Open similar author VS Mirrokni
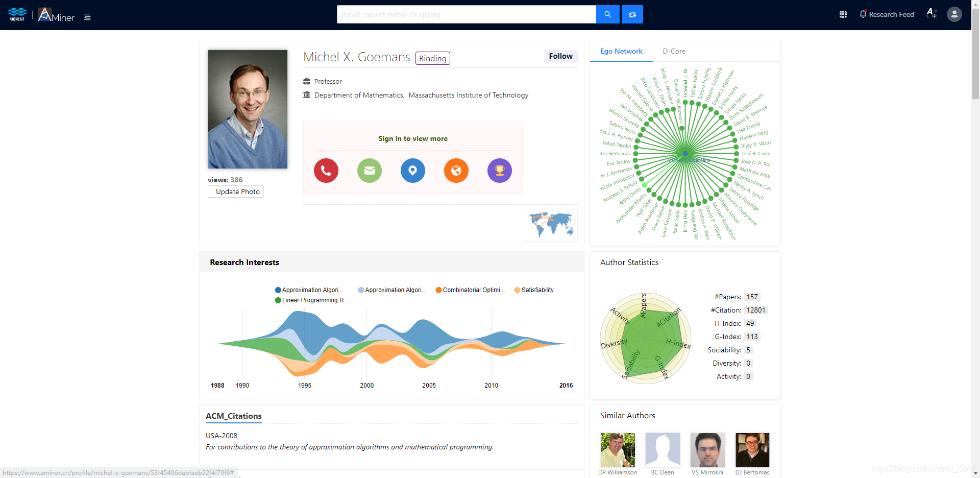Screen dimensions: 980x478 [707, 454]
